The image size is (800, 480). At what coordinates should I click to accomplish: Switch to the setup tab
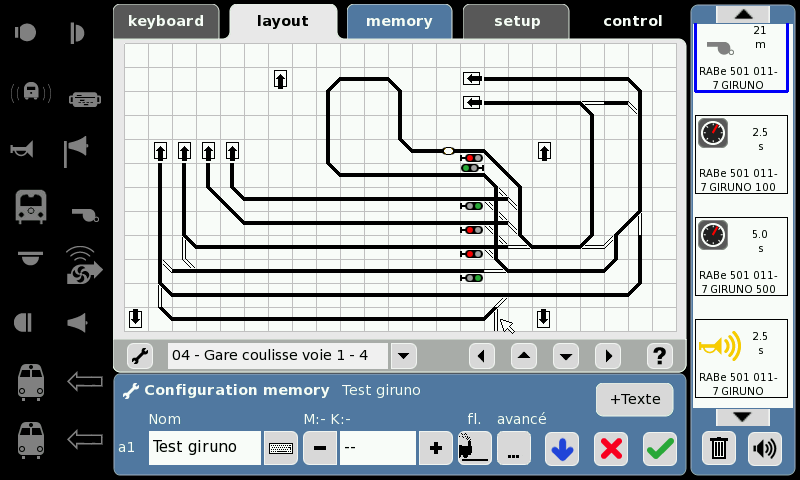click(x=517, y=21)
